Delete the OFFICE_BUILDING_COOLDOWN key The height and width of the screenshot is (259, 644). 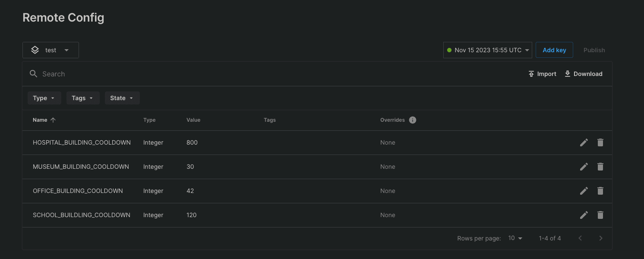click(x=600, y=191)
